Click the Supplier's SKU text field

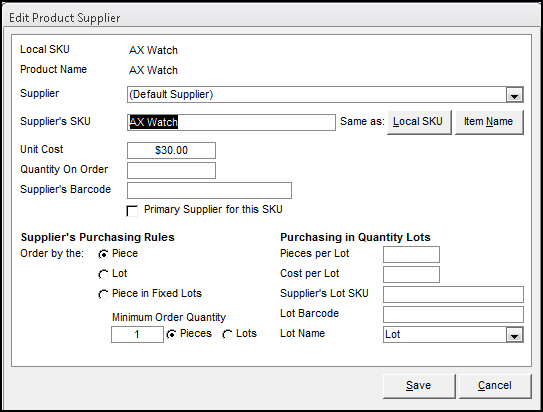pos(231,123)
